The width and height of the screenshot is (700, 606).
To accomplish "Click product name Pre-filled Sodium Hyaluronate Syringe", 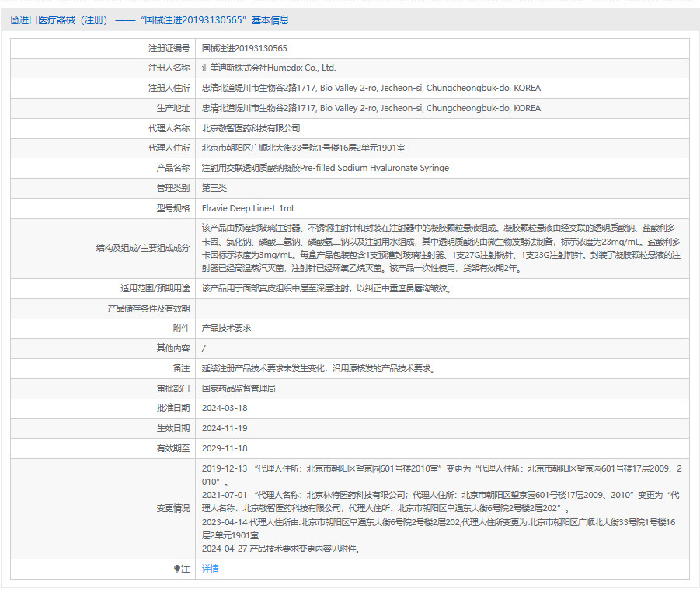I will (325, 168).
